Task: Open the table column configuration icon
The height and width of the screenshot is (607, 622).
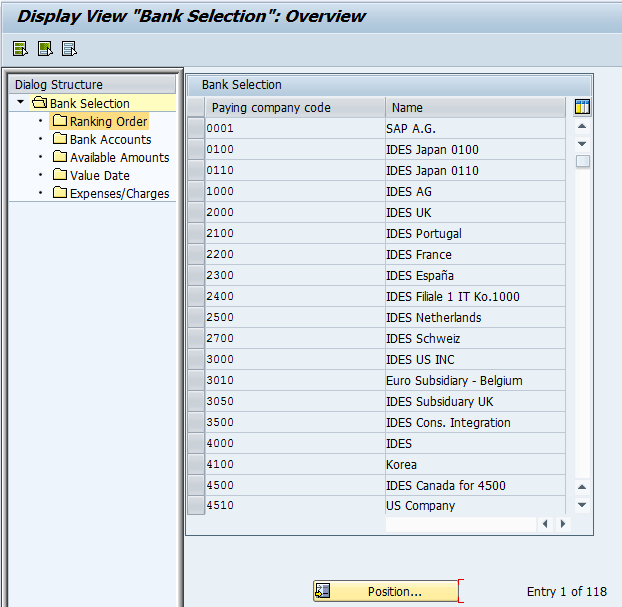Action: 582,107
